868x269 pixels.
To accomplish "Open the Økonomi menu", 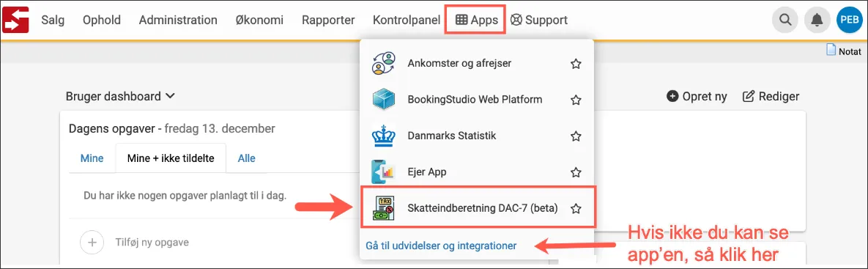I will pyautogui.click(x=259, y=21).
